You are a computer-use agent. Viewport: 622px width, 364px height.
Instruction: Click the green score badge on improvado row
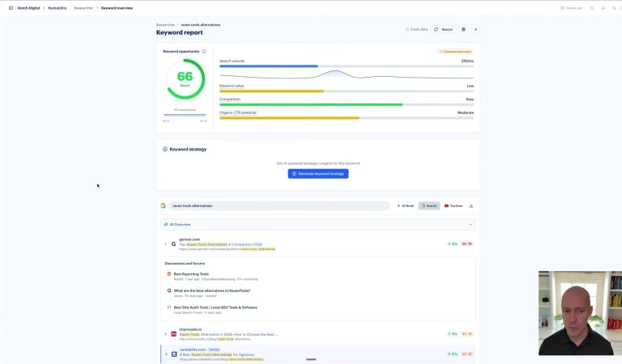pos(453,334)
